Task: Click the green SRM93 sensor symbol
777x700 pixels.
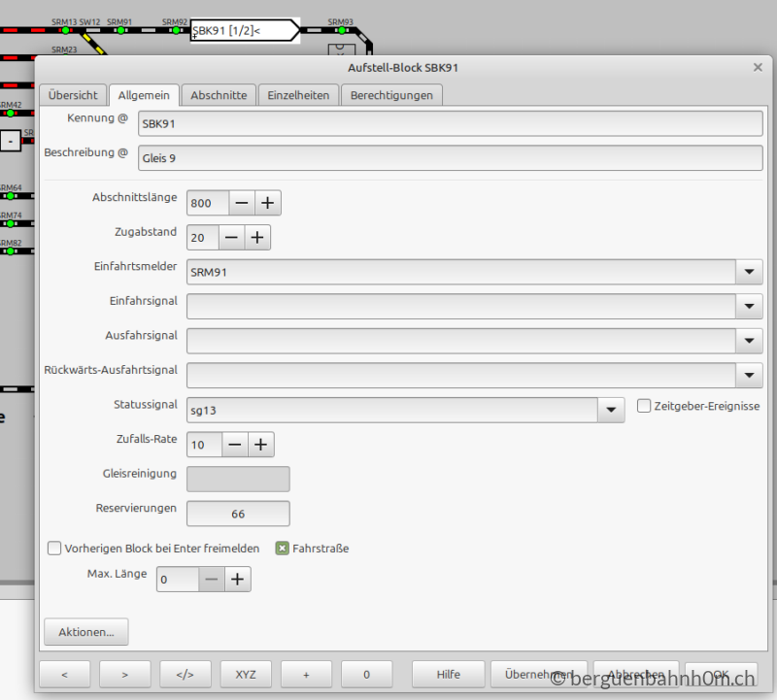Action: point(342,31)
